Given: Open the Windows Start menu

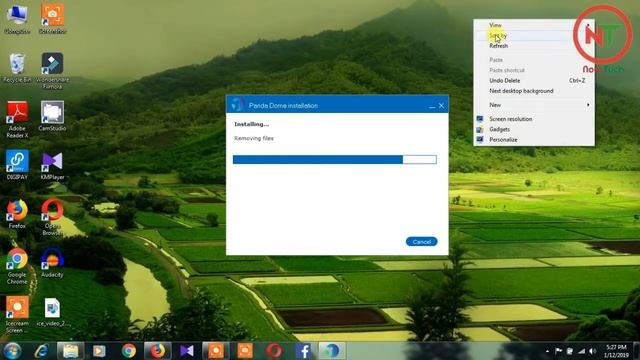Looking at the screenshot, I should tap(12, 351).
